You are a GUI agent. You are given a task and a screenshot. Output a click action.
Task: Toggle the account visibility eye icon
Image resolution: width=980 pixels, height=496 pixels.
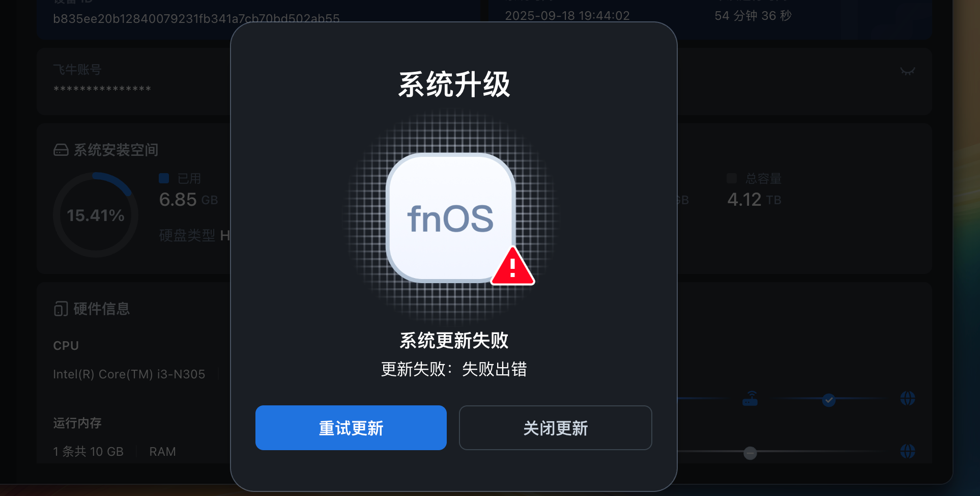[908, 71]
